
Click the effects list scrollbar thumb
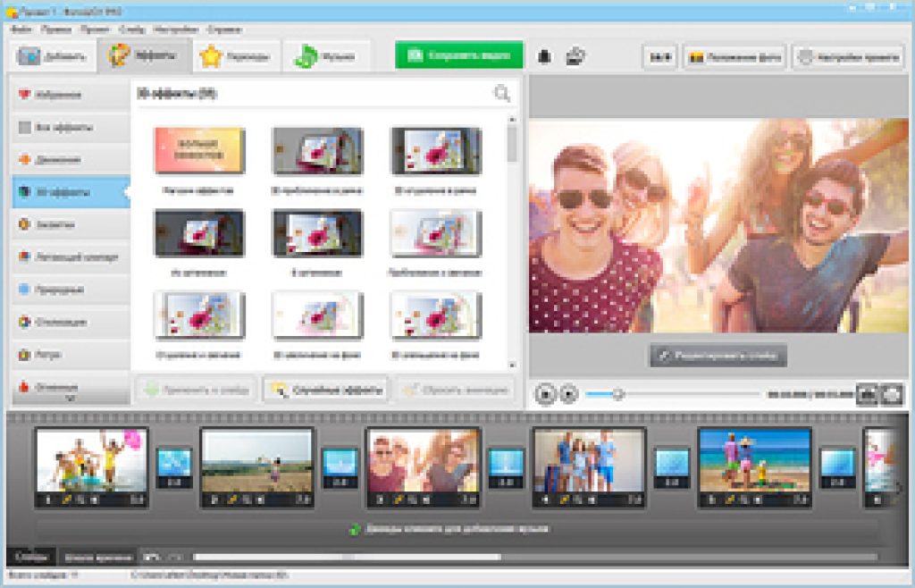(512, 144)
